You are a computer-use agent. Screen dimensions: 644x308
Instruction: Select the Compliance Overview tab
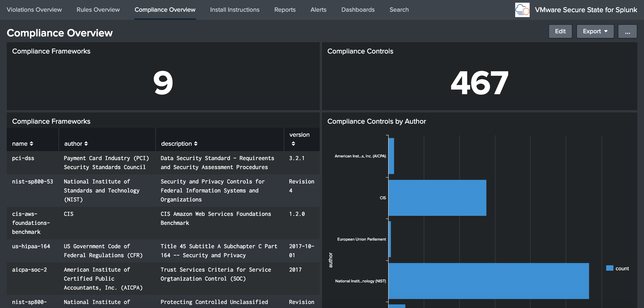click(x=165, y=10)
